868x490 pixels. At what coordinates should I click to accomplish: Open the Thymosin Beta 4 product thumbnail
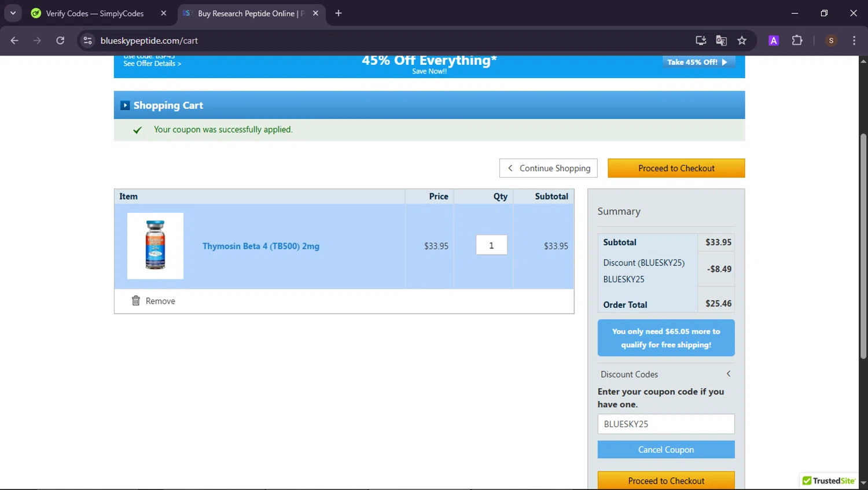point(155,246)
